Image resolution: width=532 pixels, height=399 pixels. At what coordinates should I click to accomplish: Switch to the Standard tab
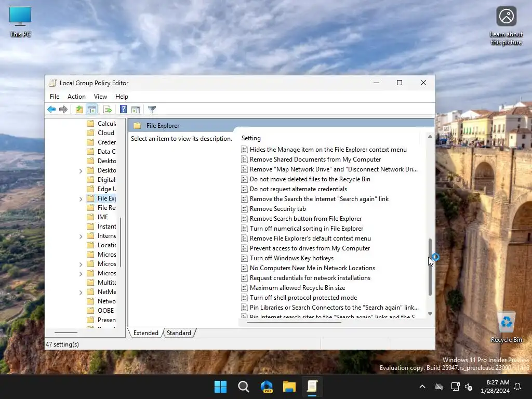(179, 333)
